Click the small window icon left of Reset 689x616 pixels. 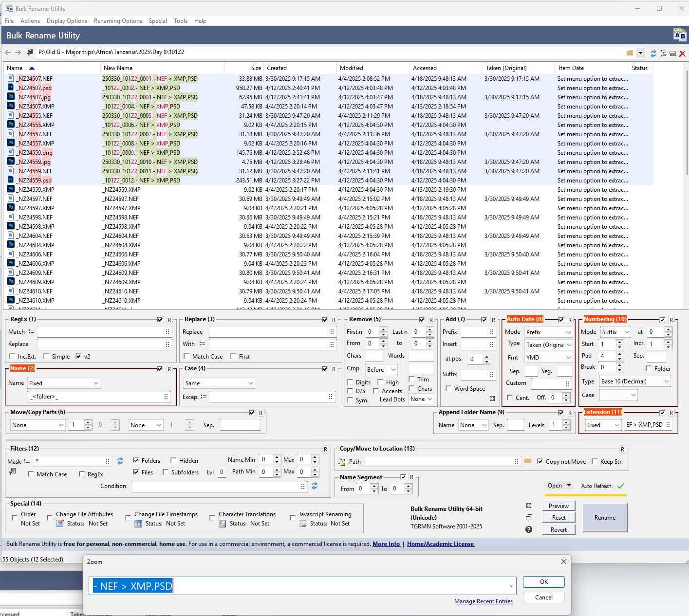tap(529, 517)
